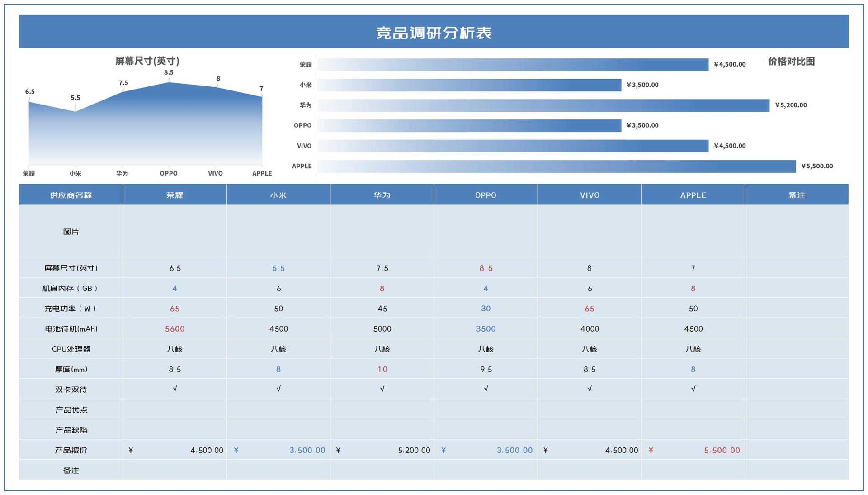Screen dimensions: 868x495
Task: Select the 荣耀 column header
Action: click(175, 195)
